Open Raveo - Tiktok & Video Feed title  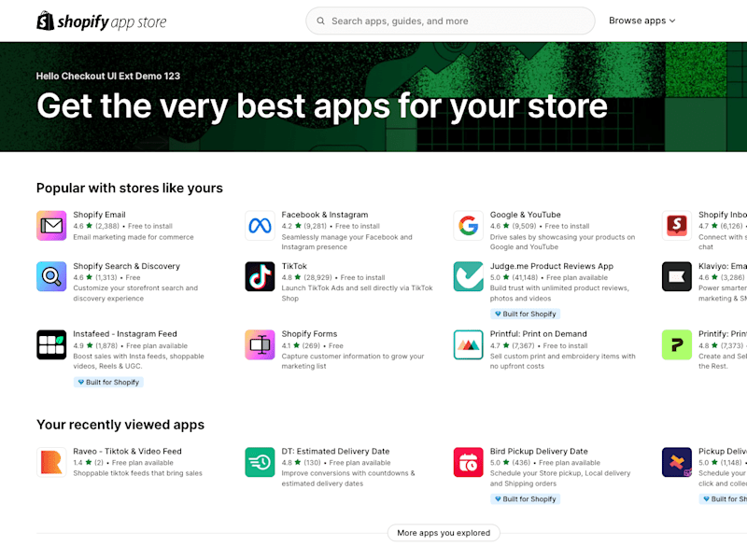click(x=127, y=451)
